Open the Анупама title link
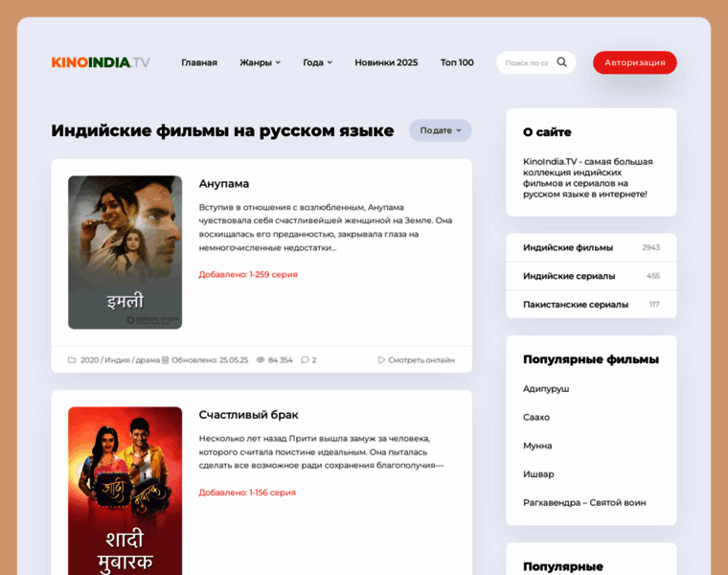Viewport: 728px width, 575px height. pos(224,183)
